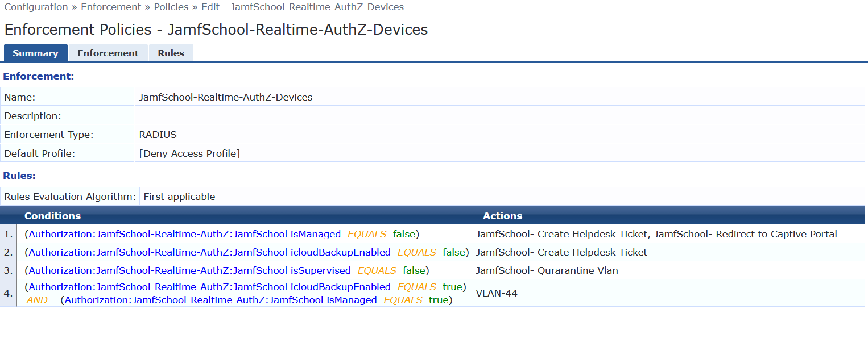Click the Conditions column header
868x359 pixels.
52,216
